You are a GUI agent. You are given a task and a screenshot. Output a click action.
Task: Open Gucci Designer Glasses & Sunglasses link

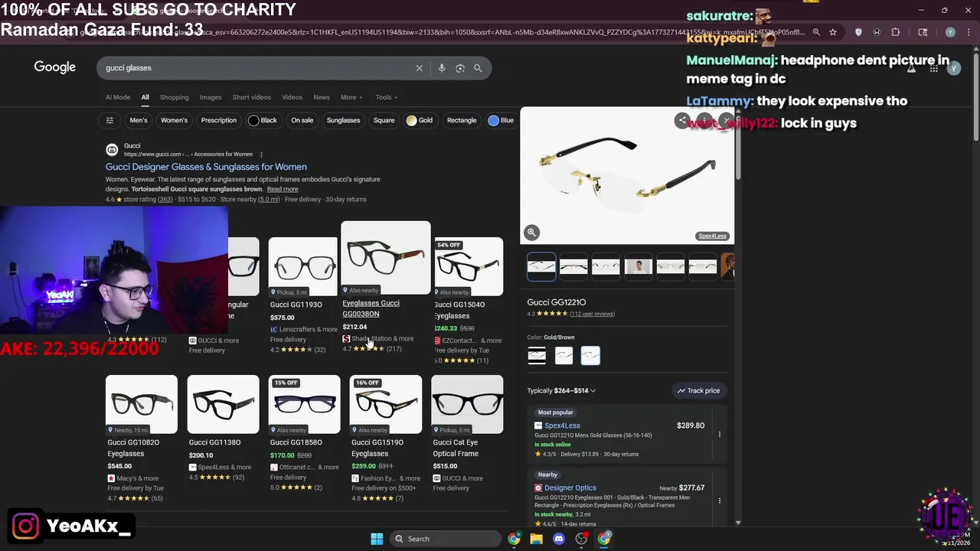coord(206,167)
